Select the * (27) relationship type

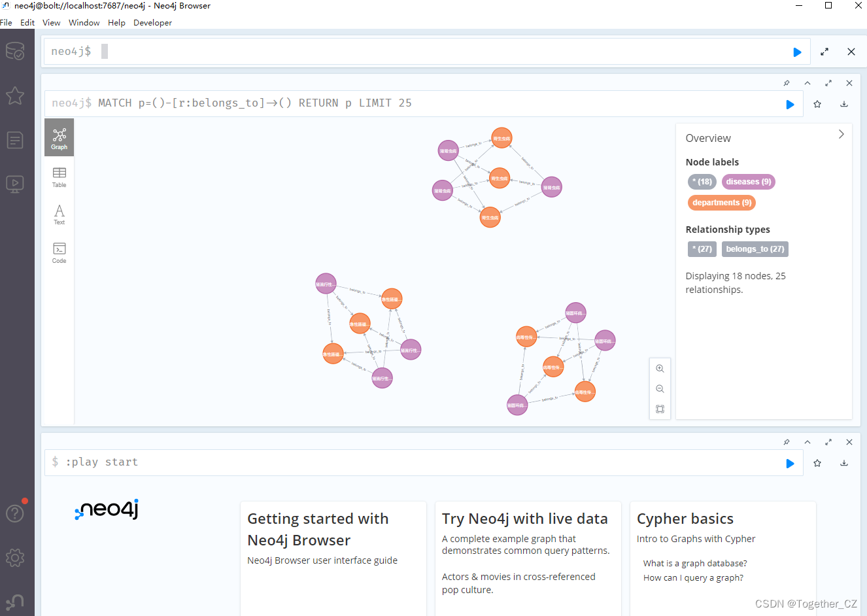point(702,249)
